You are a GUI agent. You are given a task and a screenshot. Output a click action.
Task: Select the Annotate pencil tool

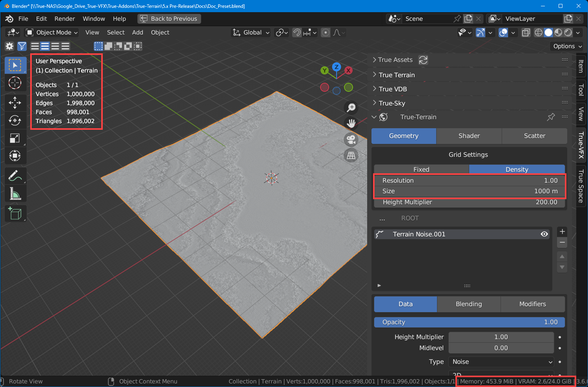[15, 176]
